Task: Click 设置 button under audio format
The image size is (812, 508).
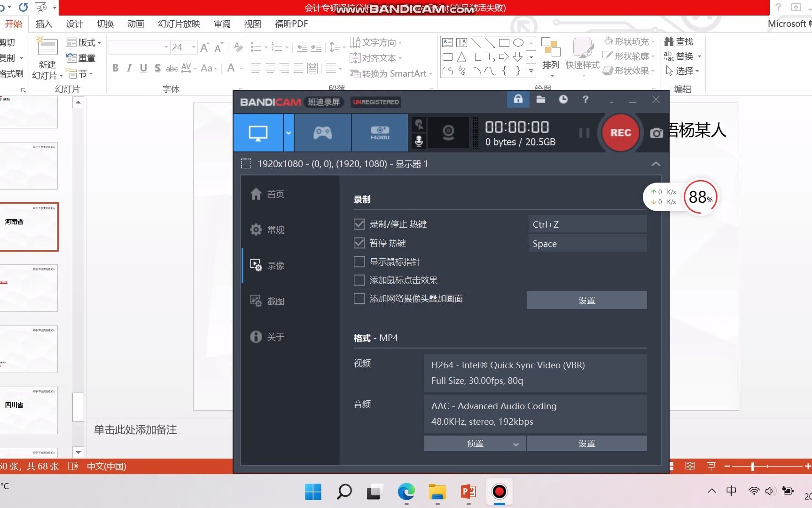Action: (x=587, y=443)
